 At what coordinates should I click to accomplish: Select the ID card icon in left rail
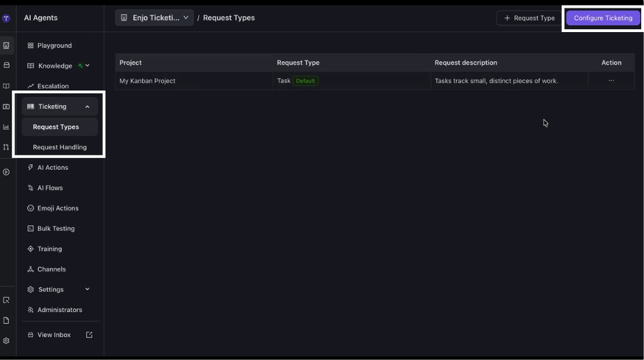point(6,107)
